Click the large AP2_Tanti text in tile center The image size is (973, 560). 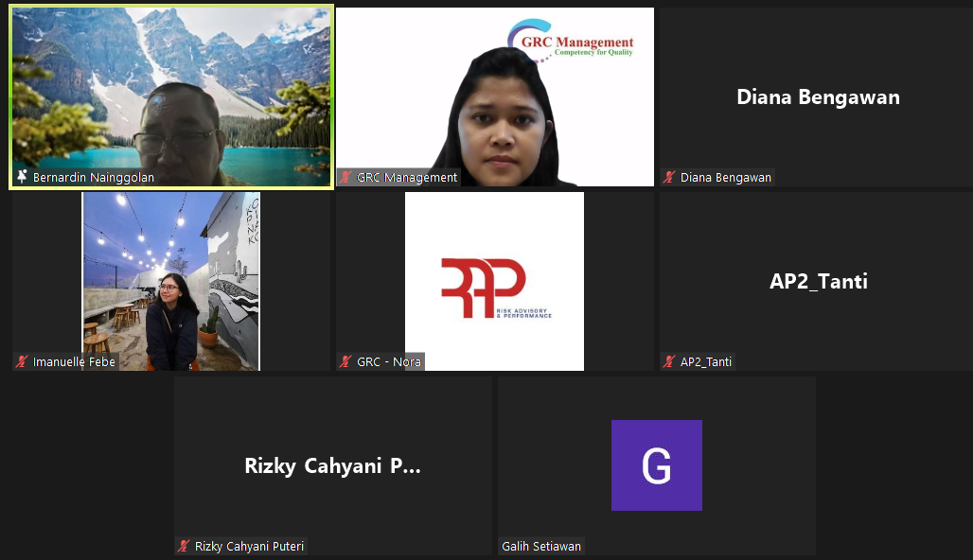[818, 281]
